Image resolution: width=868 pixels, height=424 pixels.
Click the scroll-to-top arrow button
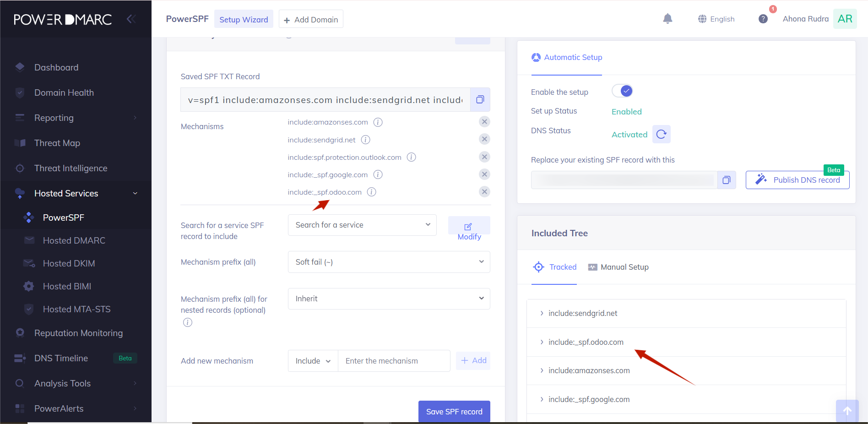847,411
